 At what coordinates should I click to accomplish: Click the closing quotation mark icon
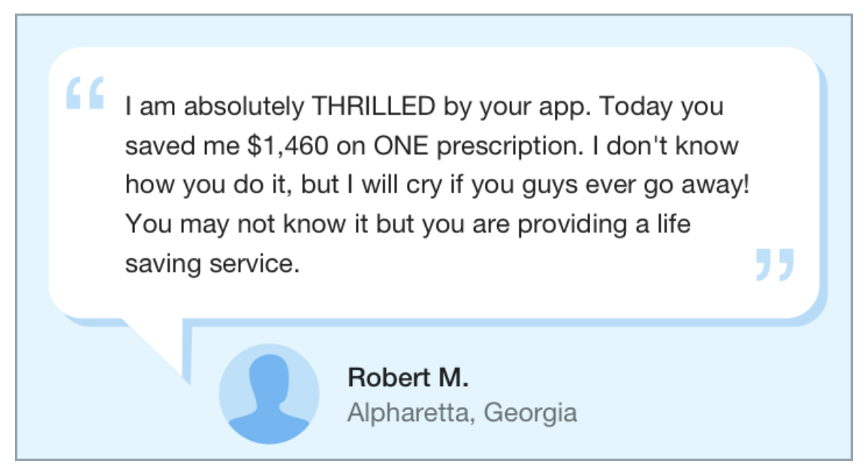(x=775, y=264)
